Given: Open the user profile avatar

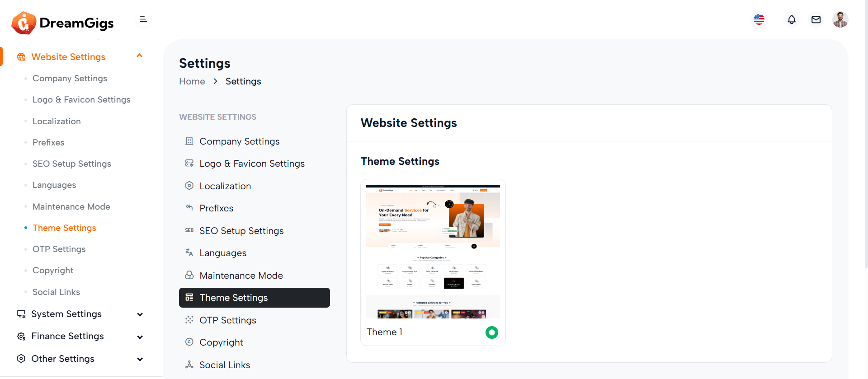Looking at the screenshot, I should coord(840,20).
